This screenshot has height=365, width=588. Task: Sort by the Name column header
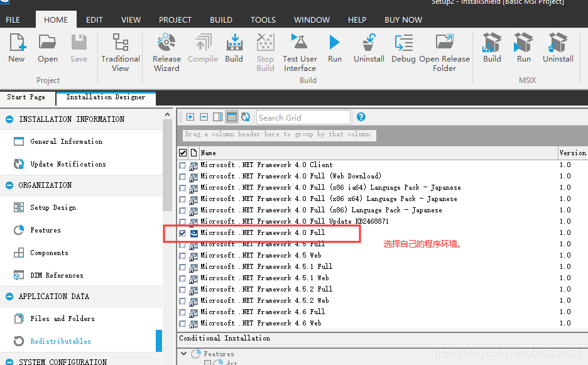(378, 153)
